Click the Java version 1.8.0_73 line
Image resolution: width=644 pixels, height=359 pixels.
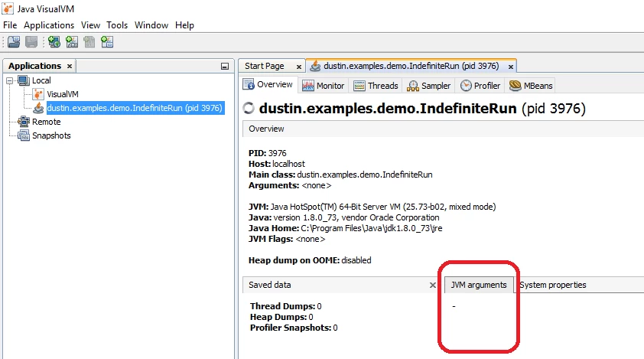pyautogui.click(x=343, y=217)
